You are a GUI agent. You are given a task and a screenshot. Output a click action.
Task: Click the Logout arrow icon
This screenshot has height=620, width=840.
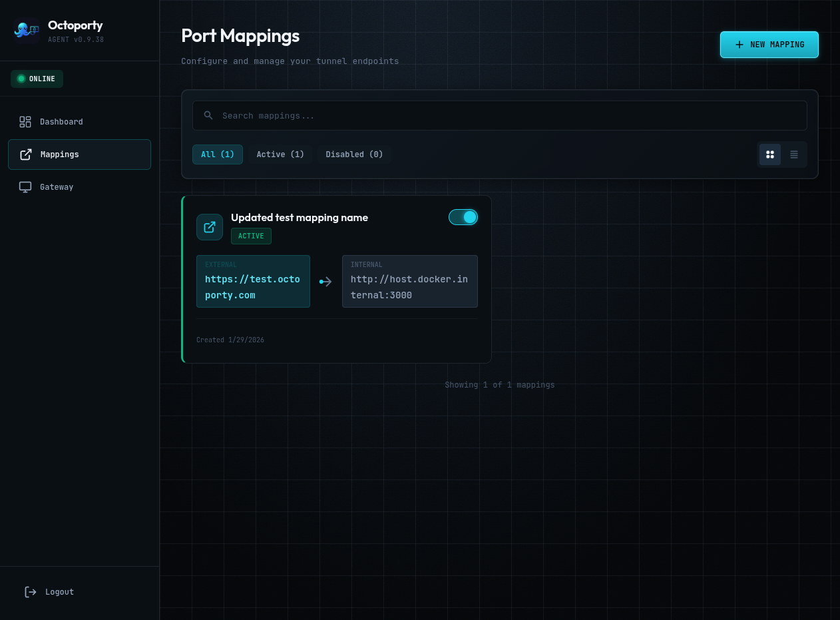(31, 592)
